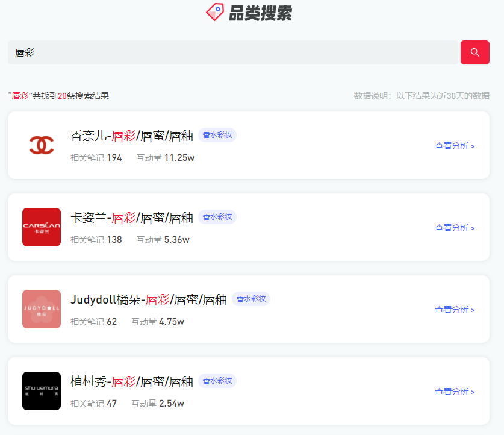This screenshot has height=435, width=504.
Task: Open 查看分析 for 卡姿兰
Action: click(455, 228)
